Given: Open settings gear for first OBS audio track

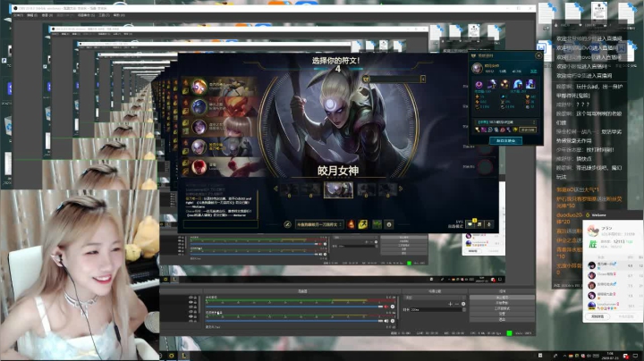Looking at the screenshot, I should [393, 306].
